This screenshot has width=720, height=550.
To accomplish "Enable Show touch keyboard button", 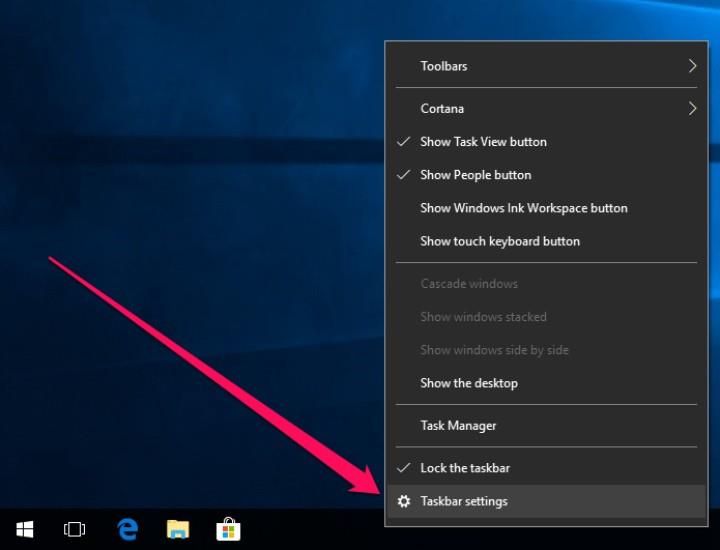I will coord(499,241).
